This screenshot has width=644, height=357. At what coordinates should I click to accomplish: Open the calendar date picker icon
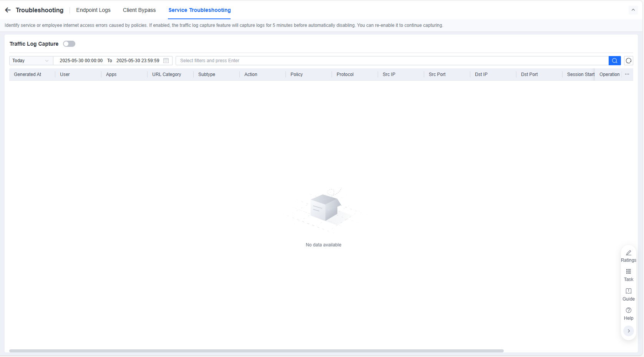166,61
